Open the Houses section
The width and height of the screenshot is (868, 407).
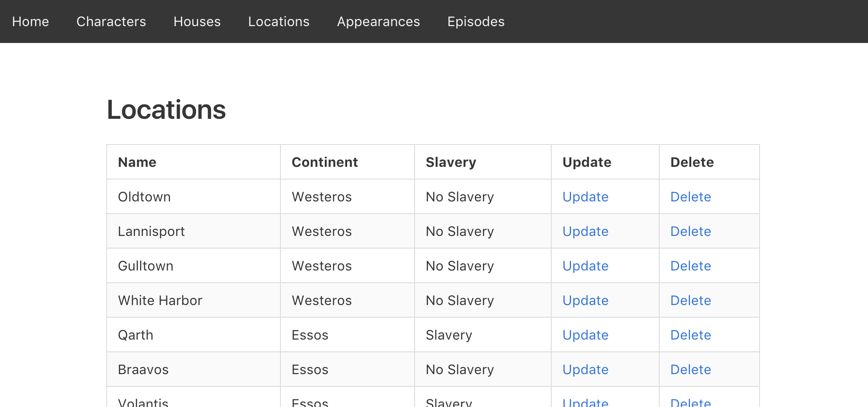point(197,21)
